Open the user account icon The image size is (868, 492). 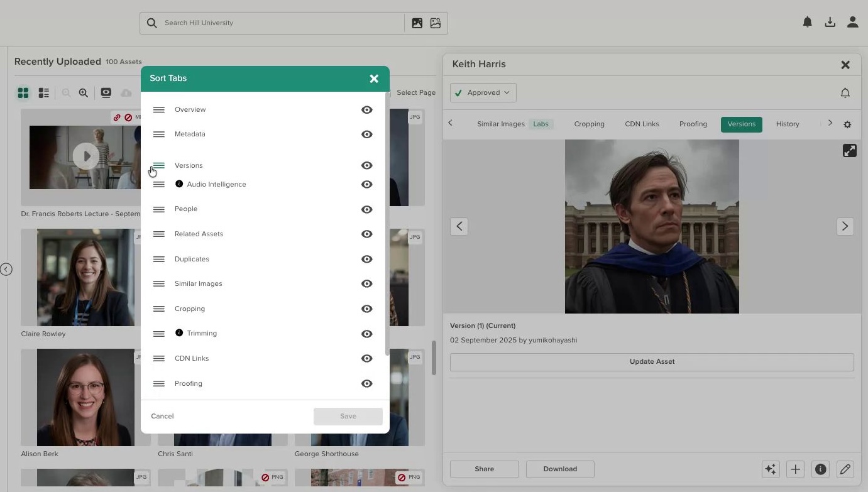[853, 23]
